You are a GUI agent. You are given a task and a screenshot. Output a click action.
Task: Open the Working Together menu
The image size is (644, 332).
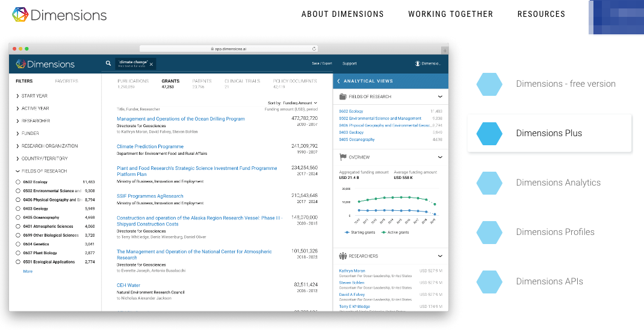(x=451, y=14)
